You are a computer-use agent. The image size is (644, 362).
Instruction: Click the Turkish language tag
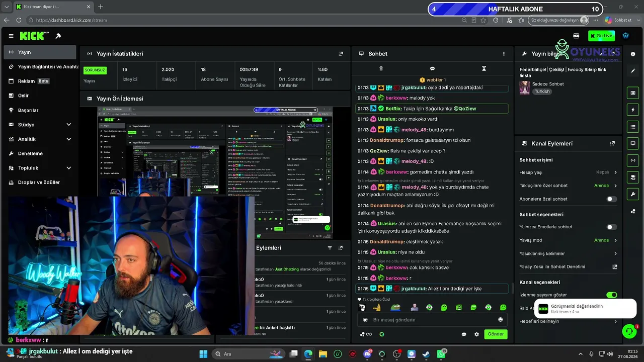542,92
